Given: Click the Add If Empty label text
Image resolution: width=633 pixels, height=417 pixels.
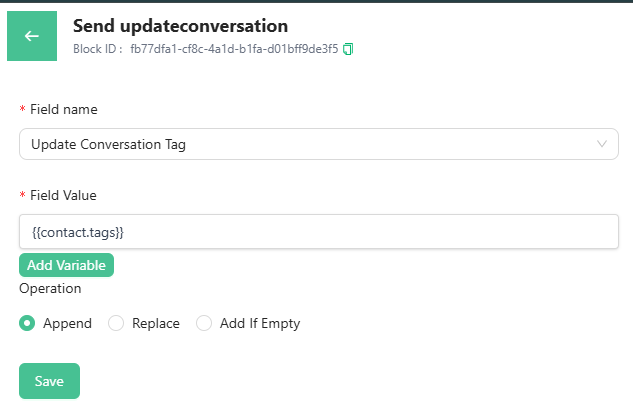Looking at the screenshot, I should (x=260, y=323).
